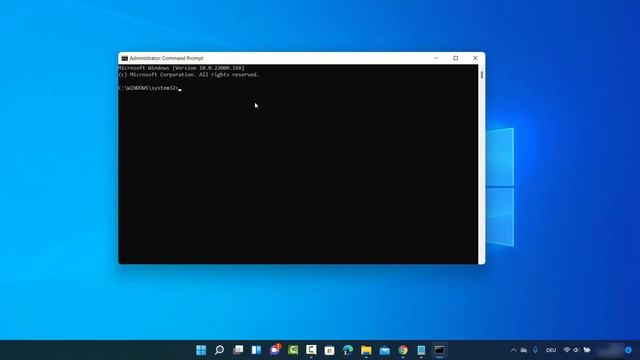The image size is (640, 360).
Task: Show hidden system tray icons
Action: click(x=513, y=350)
